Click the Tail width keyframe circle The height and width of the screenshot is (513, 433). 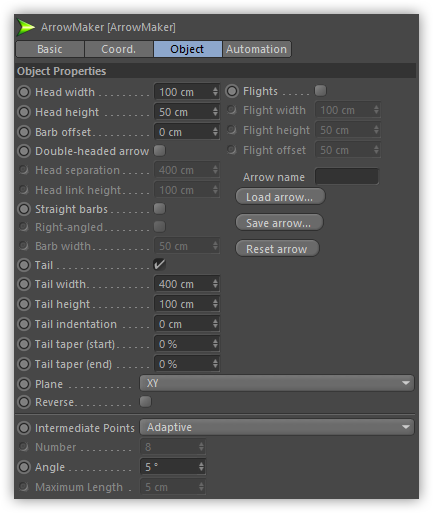(24, 284)
